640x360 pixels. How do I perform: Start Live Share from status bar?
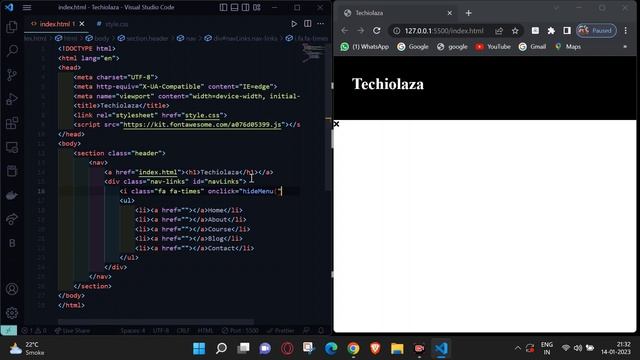72,331
